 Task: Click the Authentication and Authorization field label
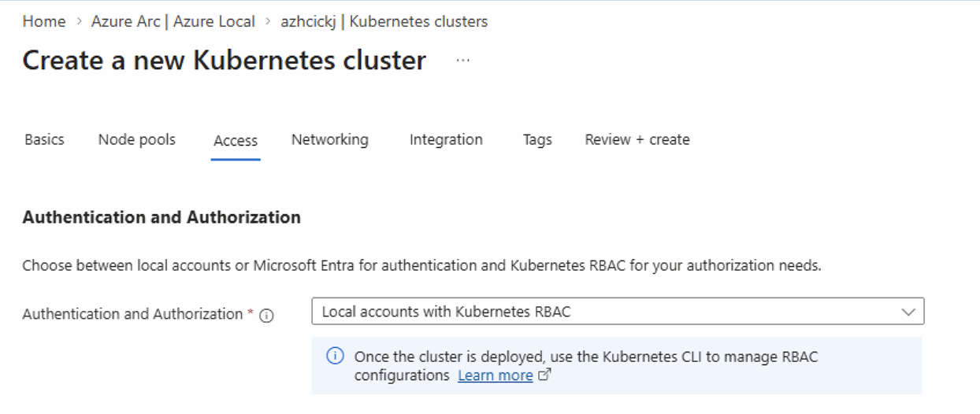(x=132, y=314)
